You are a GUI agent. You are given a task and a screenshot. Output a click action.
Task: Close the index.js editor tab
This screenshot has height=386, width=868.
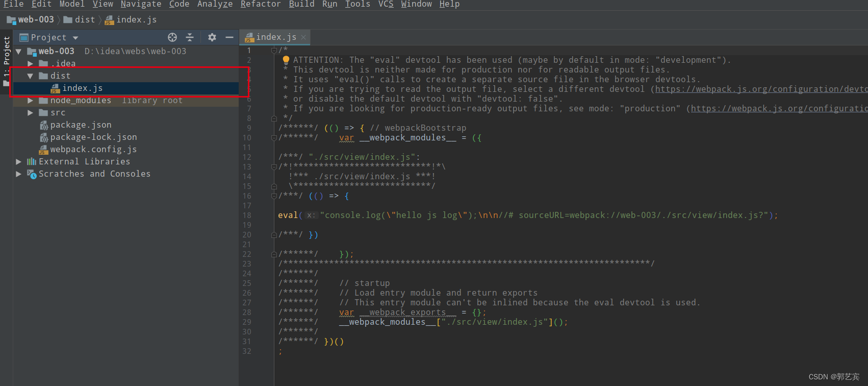click(303, 37)
